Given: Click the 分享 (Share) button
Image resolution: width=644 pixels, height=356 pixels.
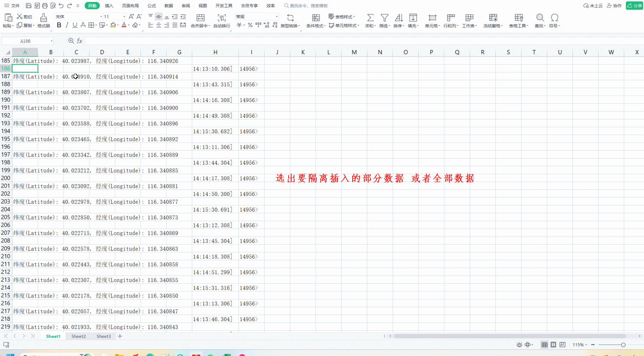Looking at the screenshot, I should [634, 5].
